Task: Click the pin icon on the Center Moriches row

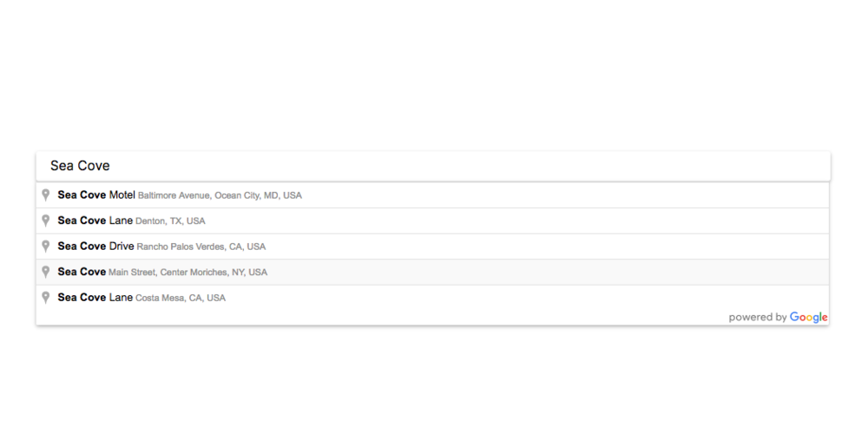Action: pyautogui.click(x=46, y=272)
